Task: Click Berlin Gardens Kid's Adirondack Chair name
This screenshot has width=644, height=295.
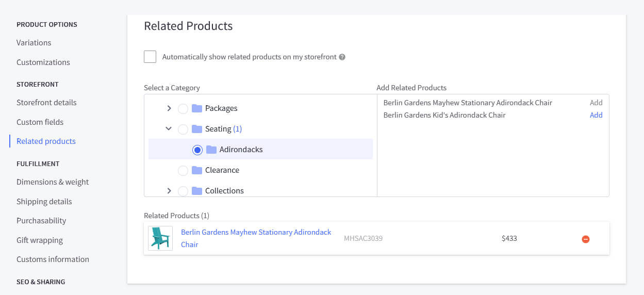Action: (444, 115)
